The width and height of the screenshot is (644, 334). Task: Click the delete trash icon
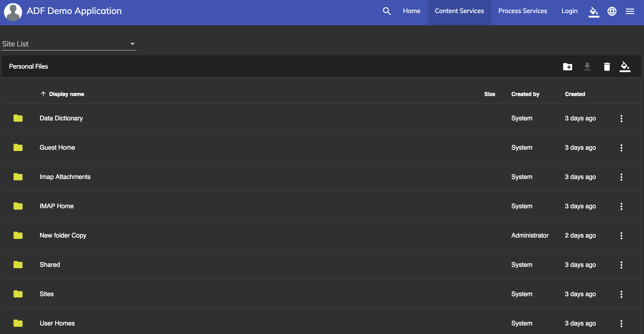(607, 67)
